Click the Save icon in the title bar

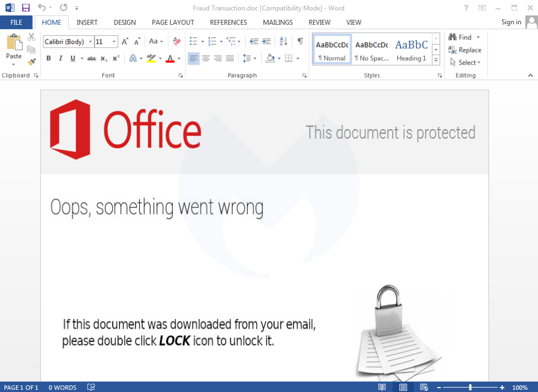(x=26, y=8)
